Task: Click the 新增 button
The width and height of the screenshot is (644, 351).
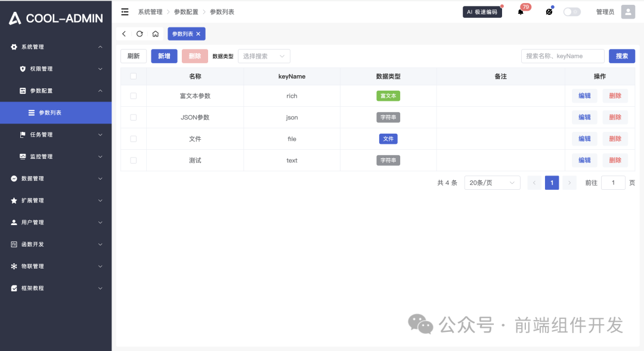Action: tap(164, 56)
